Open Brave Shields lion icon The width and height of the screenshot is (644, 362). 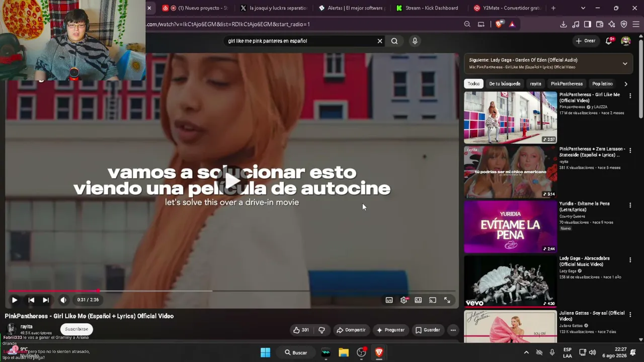[x=499, y=24]
